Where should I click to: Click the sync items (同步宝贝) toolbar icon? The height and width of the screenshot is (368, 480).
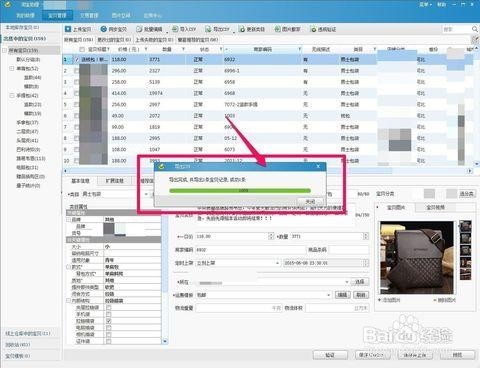click(104, 29)
